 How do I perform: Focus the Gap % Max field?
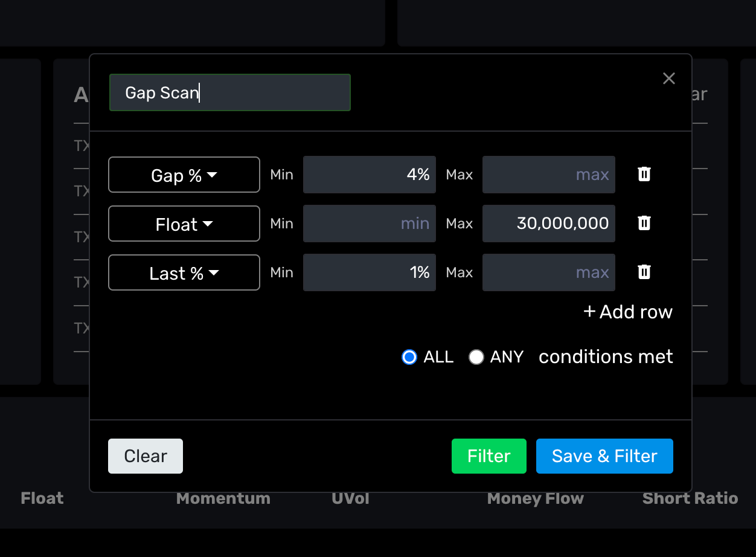coord(548,175)
